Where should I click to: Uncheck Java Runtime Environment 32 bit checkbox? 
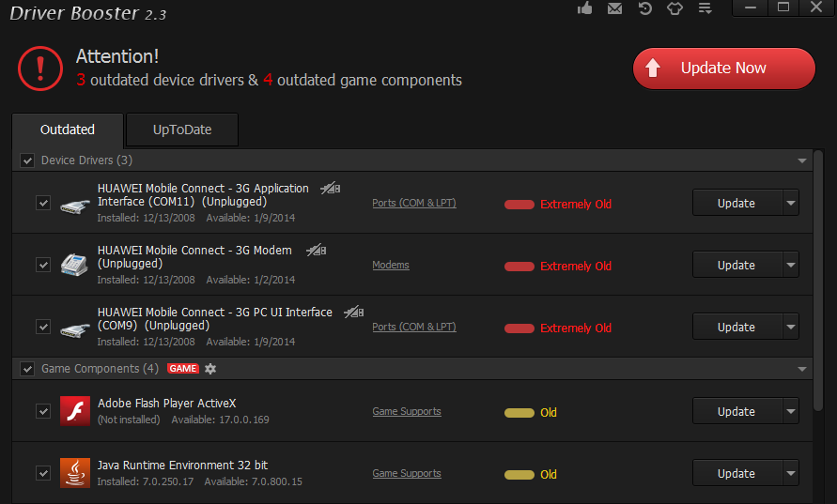[x=43, y=473]
